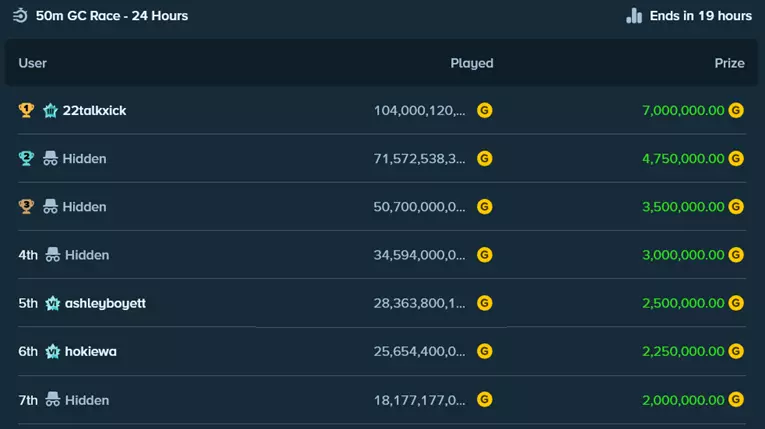The image size is (765, 429).
Task: Select the 7,000,000.00 prize amount
Action: (x=683, y=111)
